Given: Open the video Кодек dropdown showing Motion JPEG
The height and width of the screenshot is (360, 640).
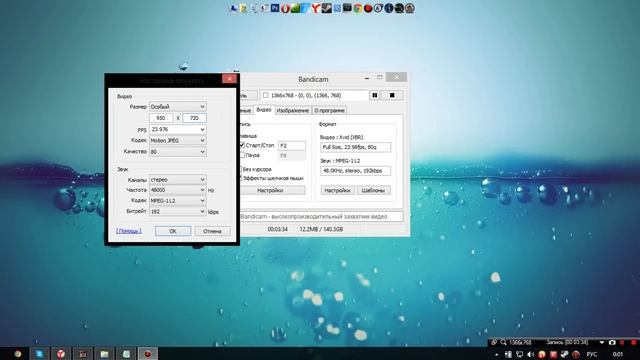Looking at the screenshot, I should 178,140.
